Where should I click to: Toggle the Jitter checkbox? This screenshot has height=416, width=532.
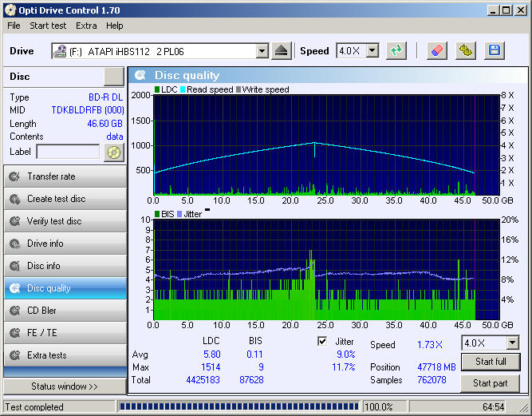pyautogui.click(x=322, y=341)
